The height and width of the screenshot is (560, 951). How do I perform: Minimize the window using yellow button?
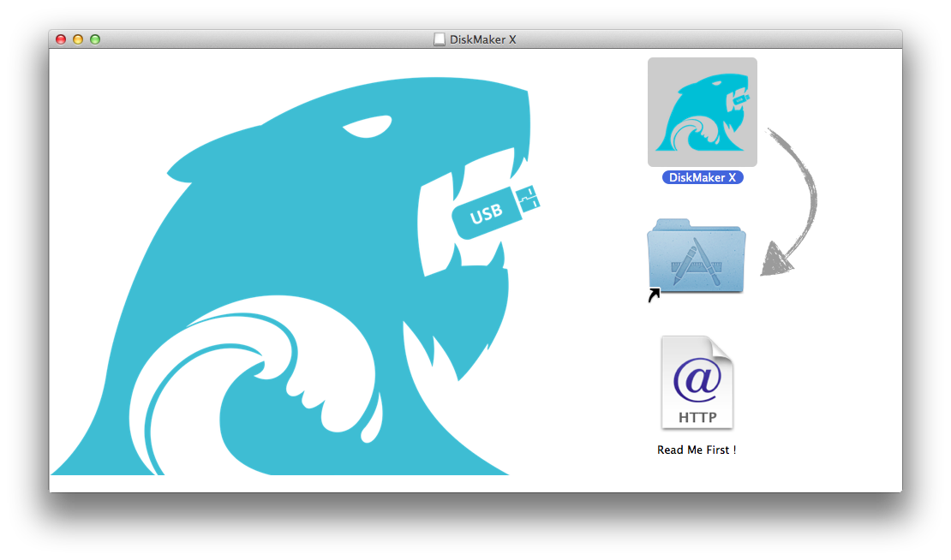(78, 39)
